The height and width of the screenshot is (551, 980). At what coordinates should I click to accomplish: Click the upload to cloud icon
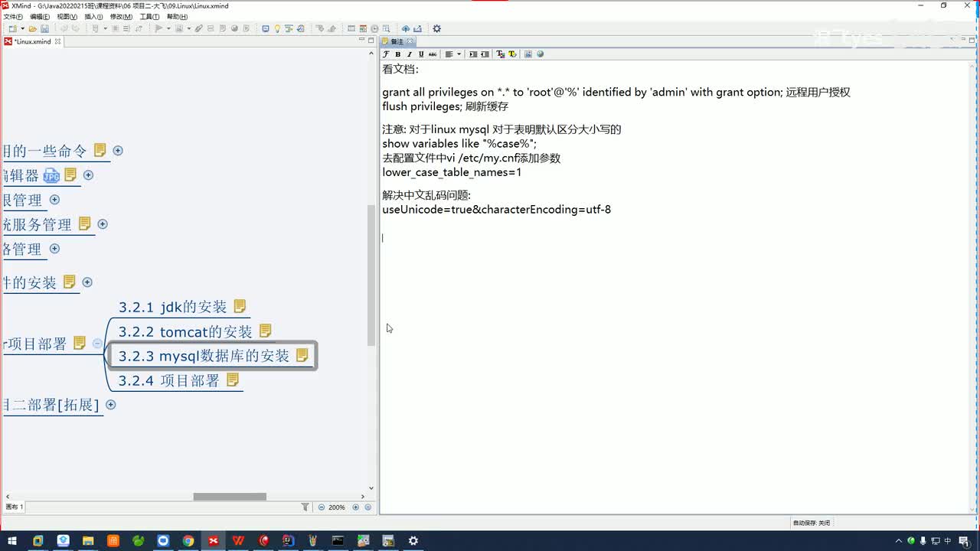coord(406,29)
